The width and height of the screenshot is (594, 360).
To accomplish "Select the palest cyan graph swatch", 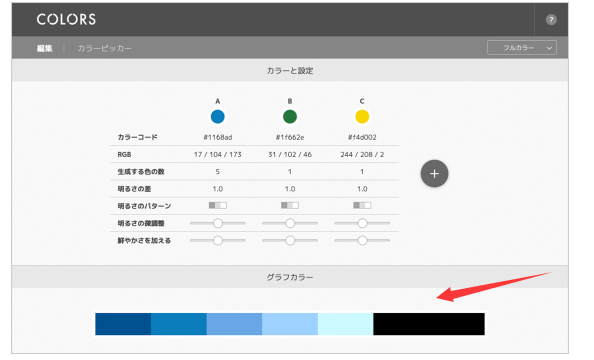I will click(x=345, y=324).
